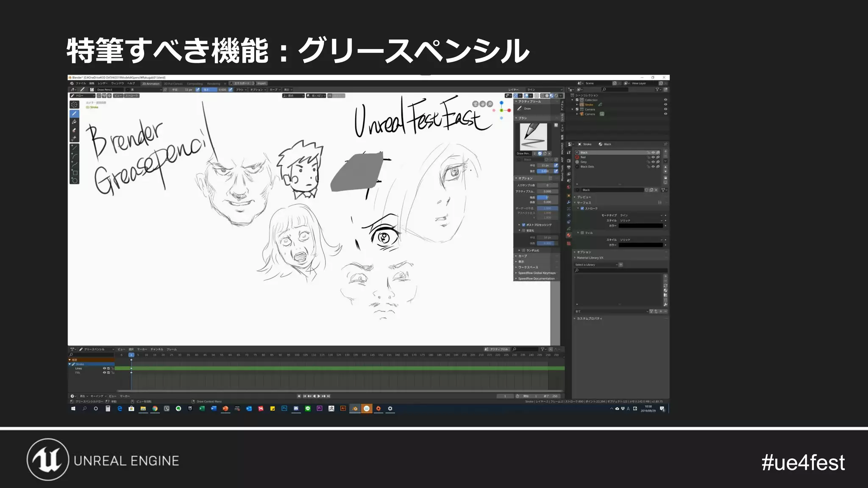Image resolution: width=868 pixels, height=488 pixels.
Task: Play the animation forward
Action: (x=319, y=396)
